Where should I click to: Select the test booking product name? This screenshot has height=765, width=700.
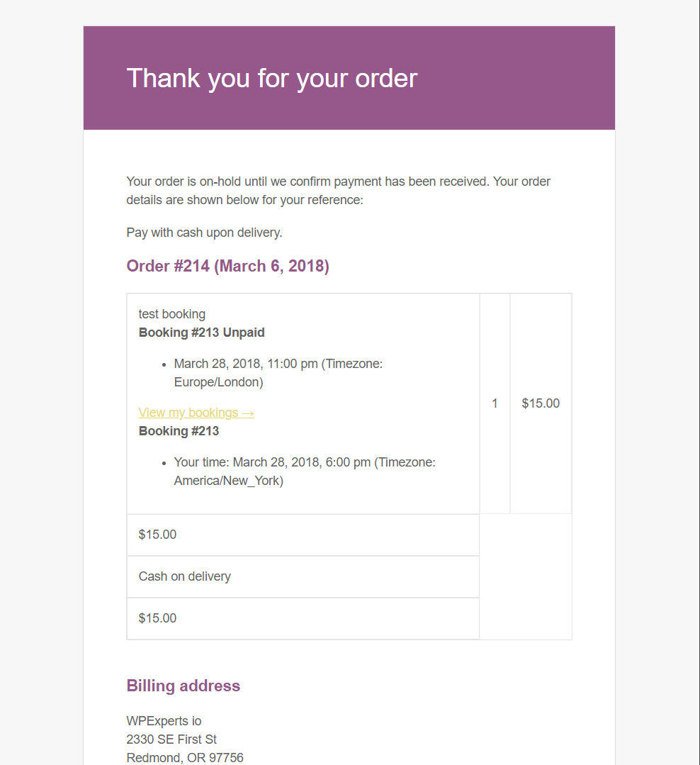(171, 314)
